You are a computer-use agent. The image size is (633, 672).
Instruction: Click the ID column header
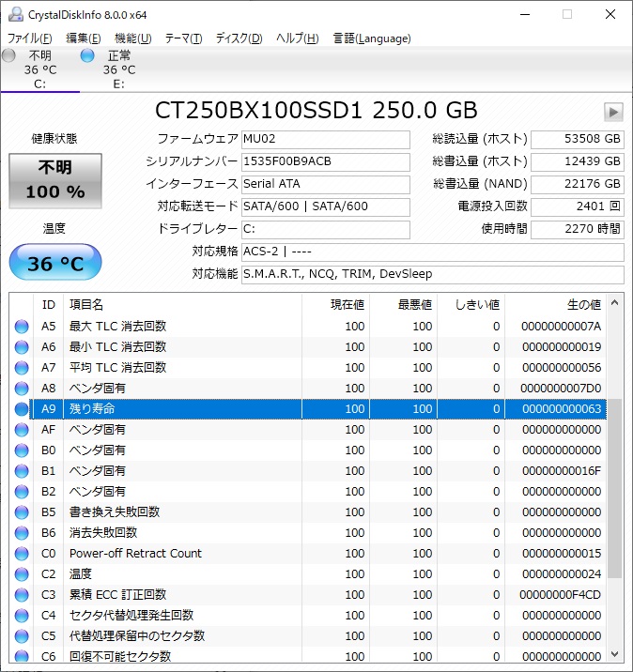[49, 305]
